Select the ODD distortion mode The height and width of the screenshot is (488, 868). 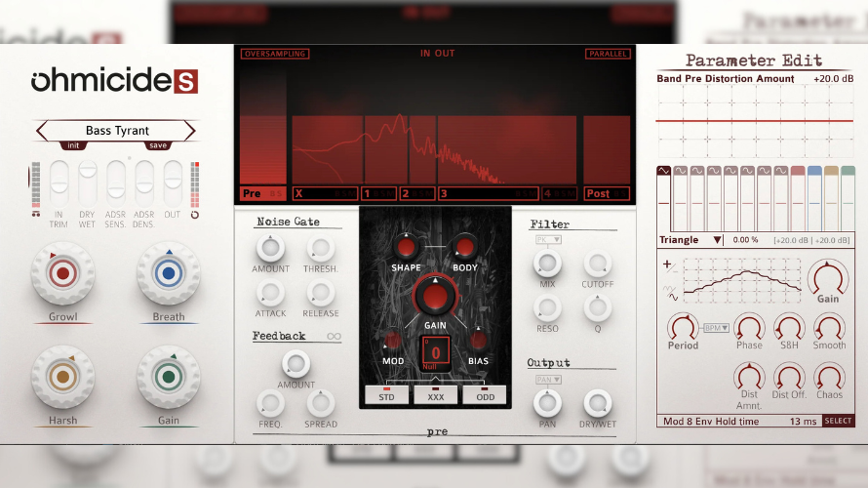485,395
